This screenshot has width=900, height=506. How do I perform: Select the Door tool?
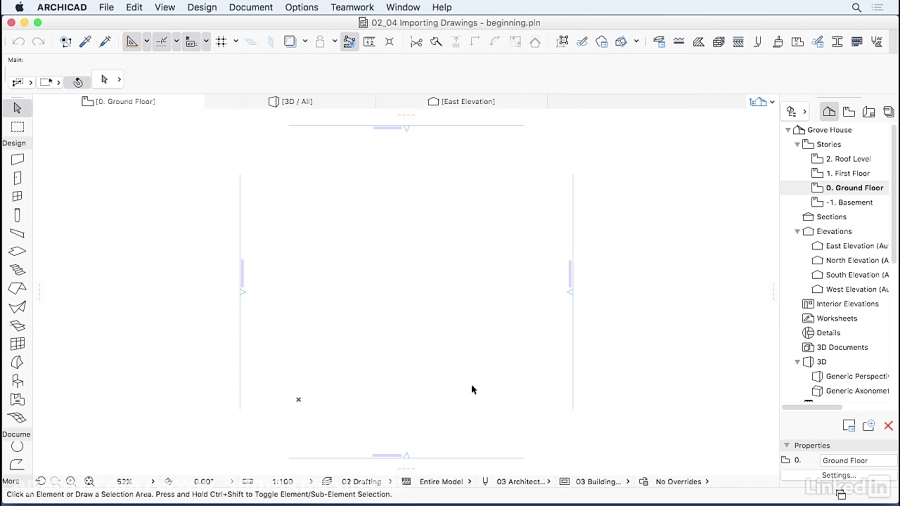point(17,178)
